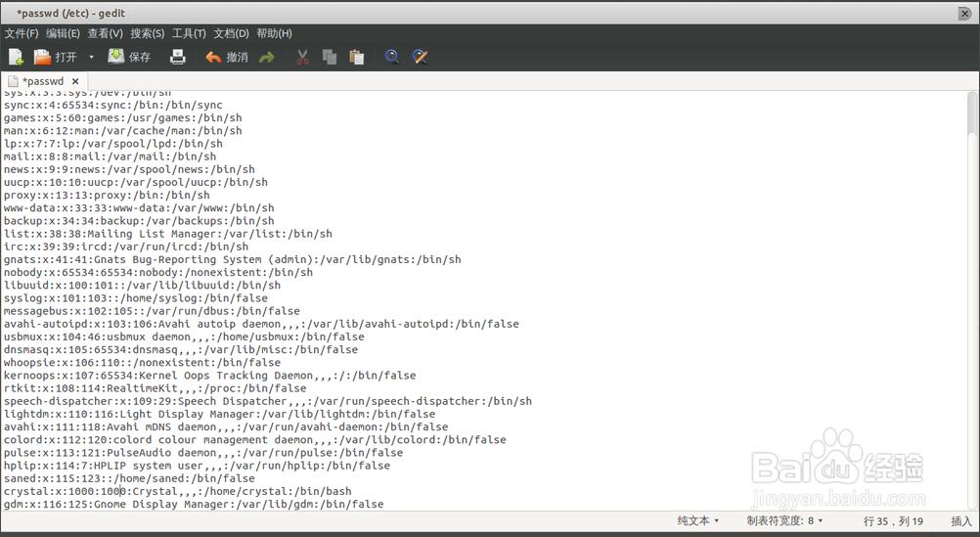This screenshot has height=537, width=980.
Task: Open the 纯文本 language dropdown
Action: point(698,520)
